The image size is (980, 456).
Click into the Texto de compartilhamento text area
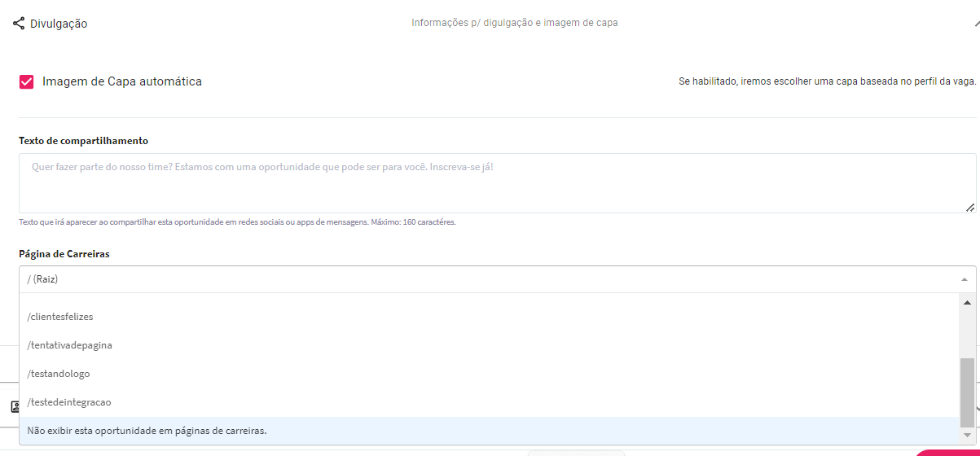(497, 183)
